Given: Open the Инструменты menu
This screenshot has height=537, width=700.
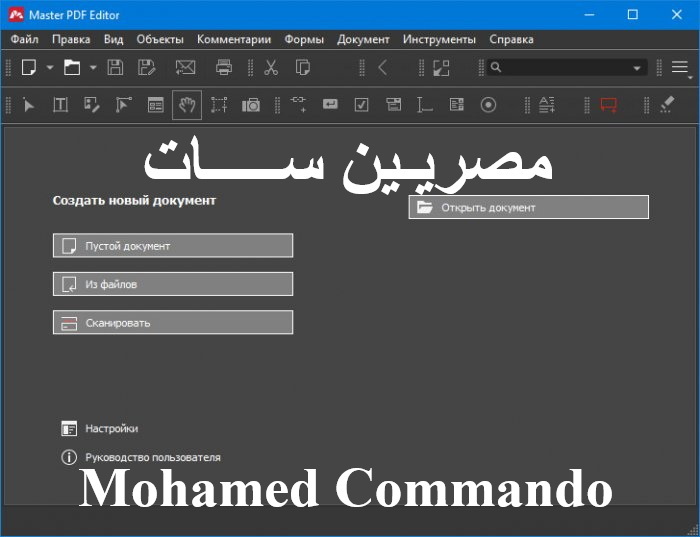Looking at the screenshot, I should click(x=439, y=39).
